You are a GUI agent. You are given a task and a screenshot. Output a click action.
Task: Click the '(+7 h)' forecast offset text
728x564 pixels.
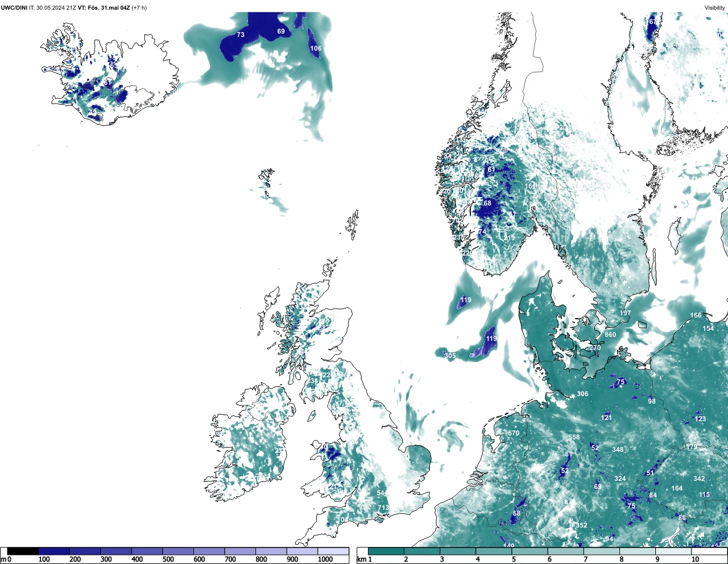click(x=139, y=8)
